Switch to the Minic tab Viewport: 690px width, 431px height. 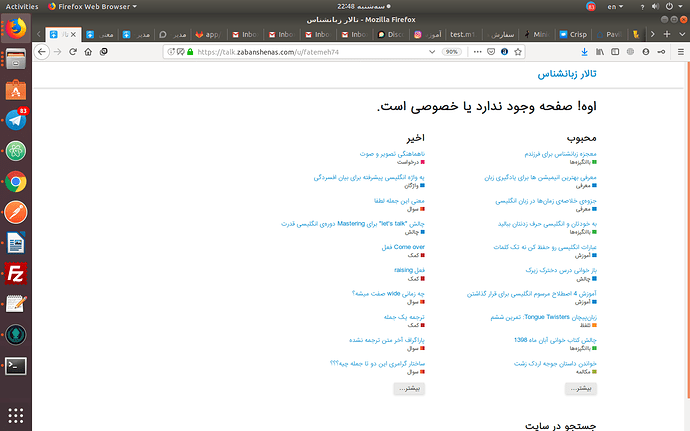coord(537,34)
